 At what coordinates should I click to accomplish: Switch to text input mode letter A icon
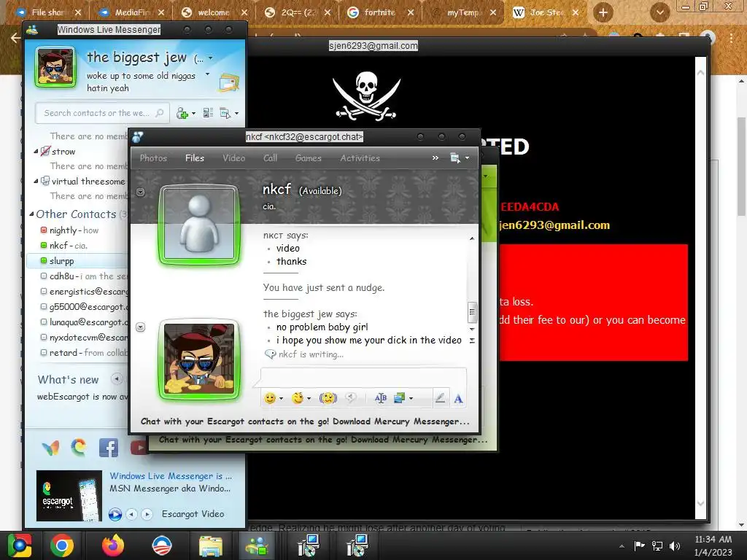[x=458, y=399]
